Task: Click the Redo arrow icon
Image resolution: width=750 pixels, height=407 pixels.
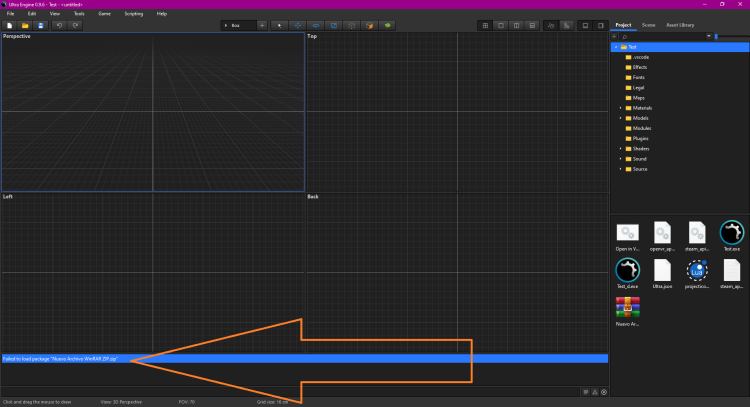Action: [76, 24]
